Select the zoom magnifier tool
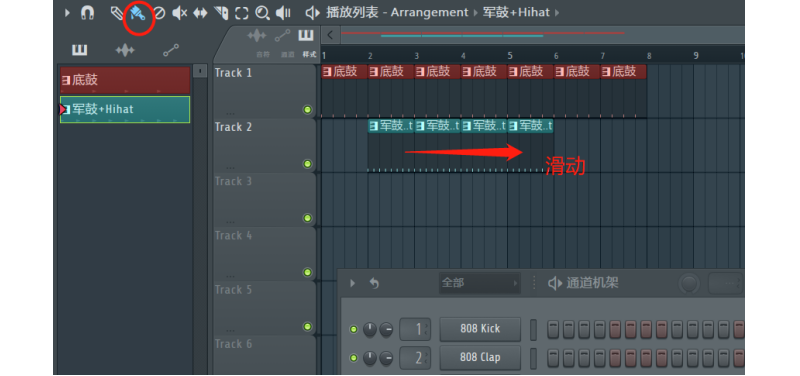800x376 pixels. point(262,13)
